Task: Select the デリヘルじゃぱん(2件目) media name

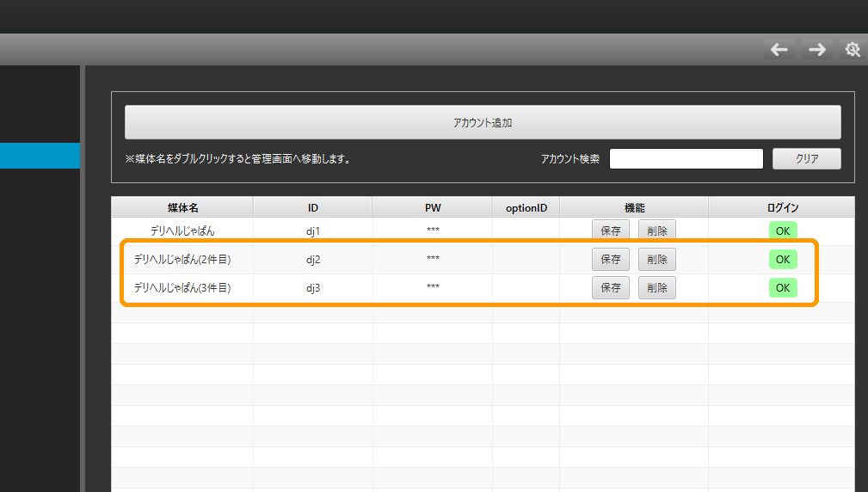Action: 182,260
